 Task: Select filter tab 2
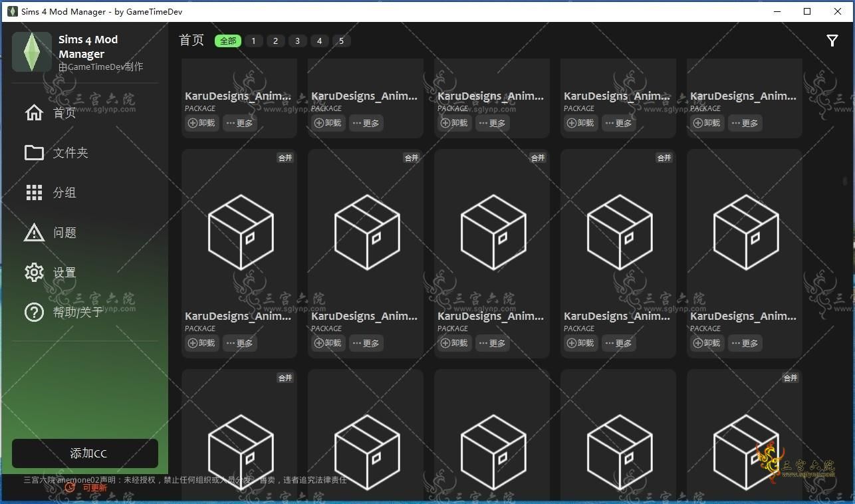[275, 41]
